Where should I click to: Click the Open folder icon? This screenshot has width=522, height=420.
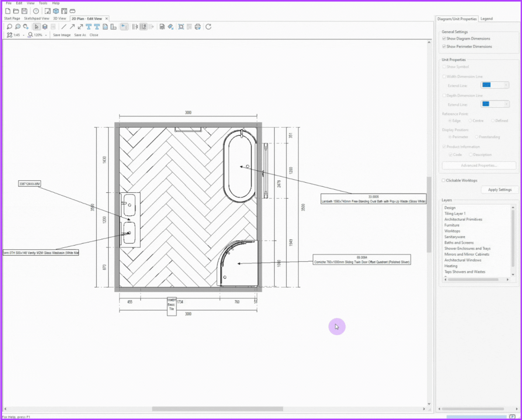(x=16, y=11)
